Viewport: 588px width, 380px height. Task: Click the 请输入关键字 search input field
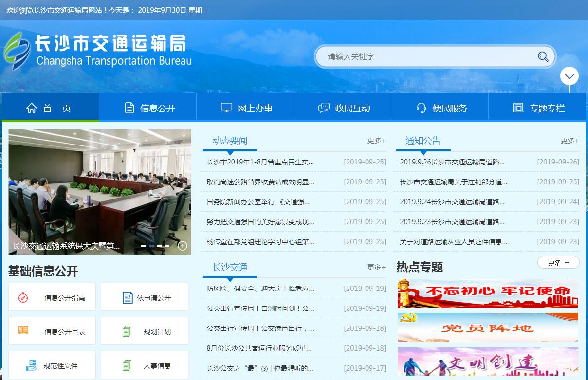423,57
